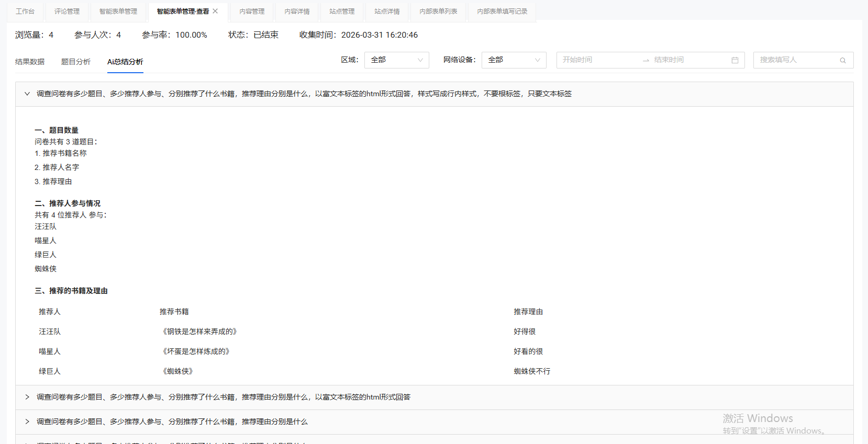Switch to 题目分析 tab
The width and height of the screenshot is (868, 444).
pos(76,62)
